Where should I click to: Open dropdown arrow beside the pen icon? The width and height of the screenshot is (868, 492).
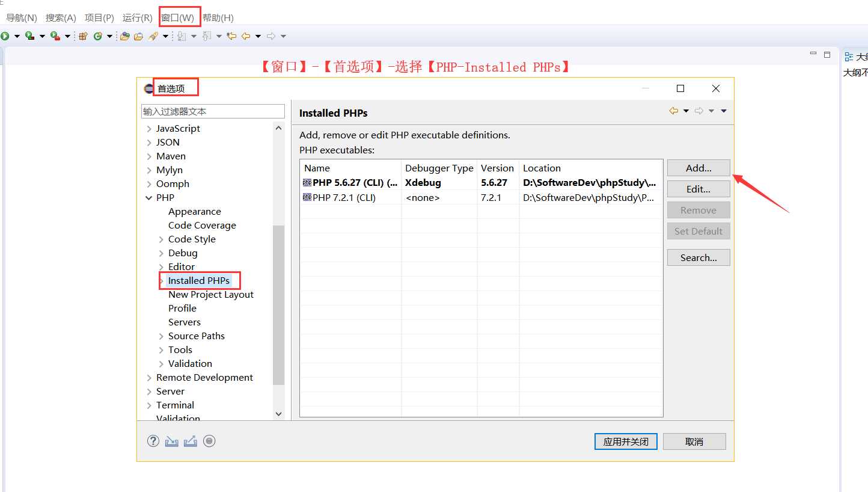coord(165,36)
